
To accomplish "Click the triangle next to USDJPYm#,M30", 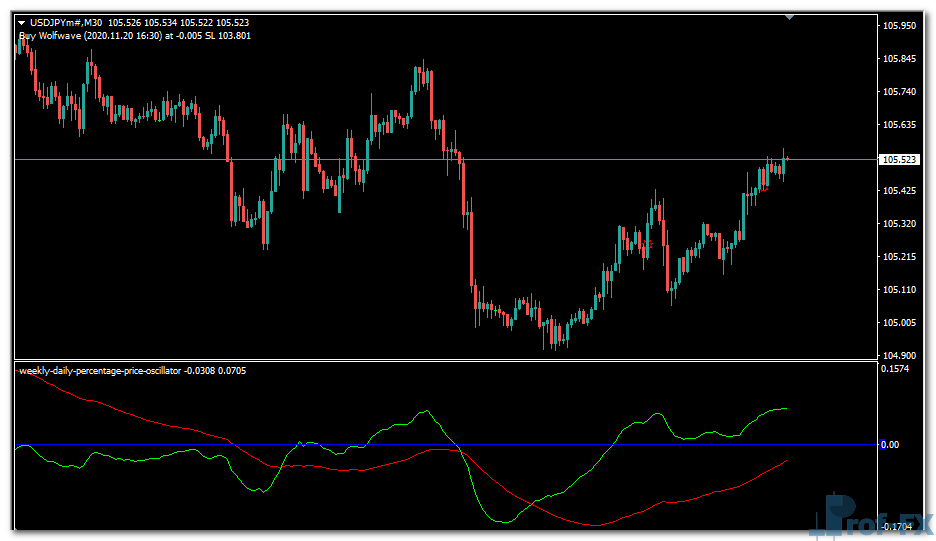I will pyautogui.click(x=21, y=22).
